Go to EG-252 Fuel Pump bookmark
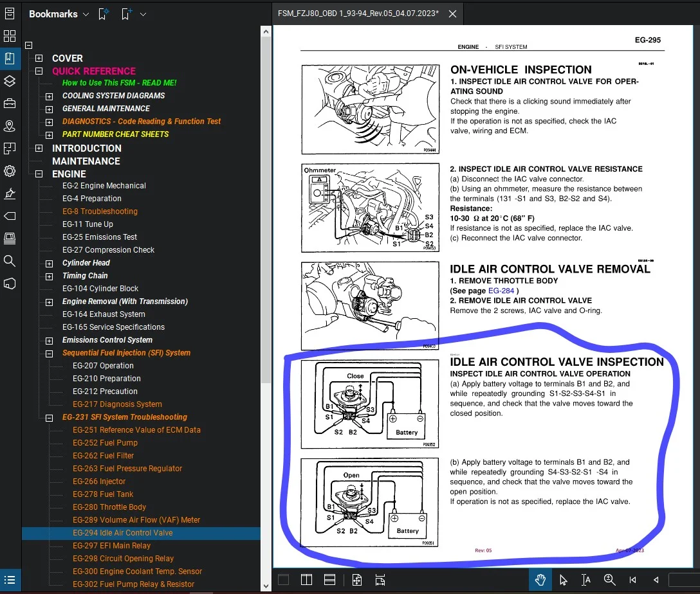Image resolution: width=700 pixels, height=594 pixels. pos(106,443)
